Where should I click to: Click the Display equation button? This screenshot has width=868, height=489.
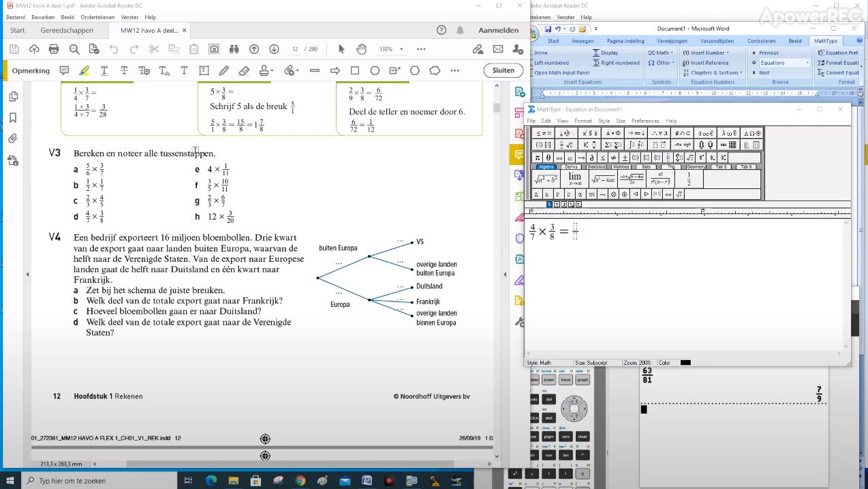point(606,53)
